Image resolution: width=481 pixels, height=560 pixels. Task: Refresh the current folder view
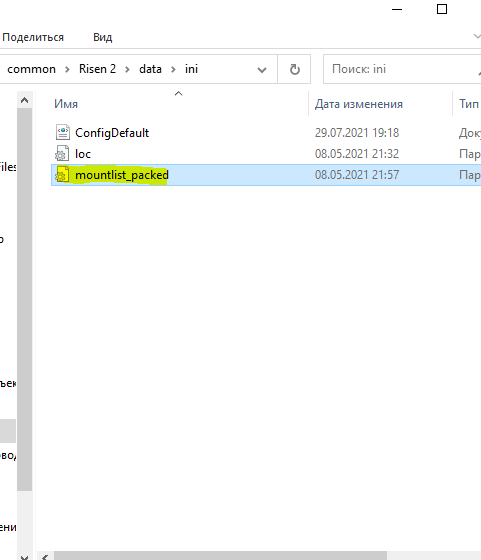(x=294, y=69)
